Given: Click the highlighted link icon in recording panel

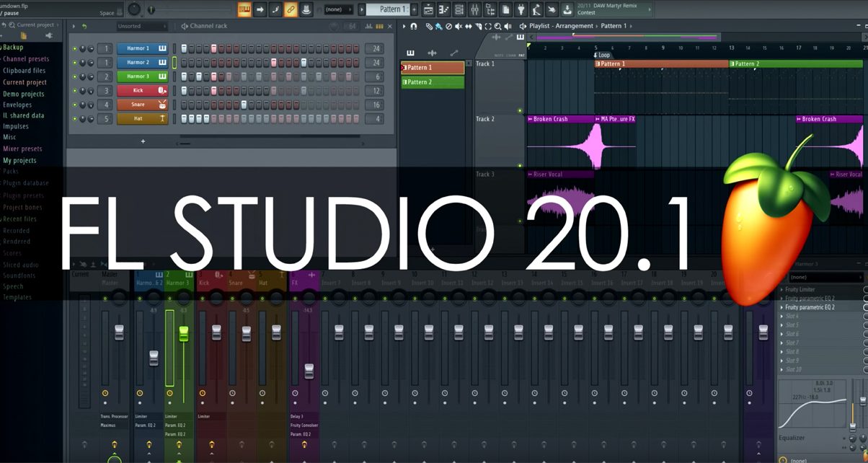Looking at the screenshot, I should pyautogui.click(x=291, y=9).
